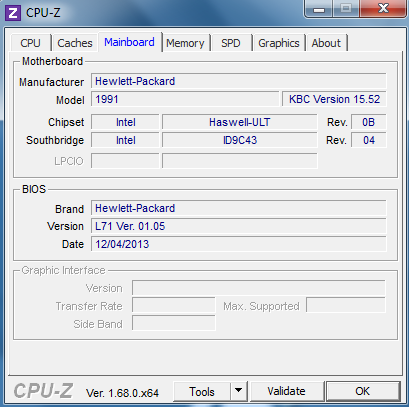Click the Validate button

[x=286, y=391]
